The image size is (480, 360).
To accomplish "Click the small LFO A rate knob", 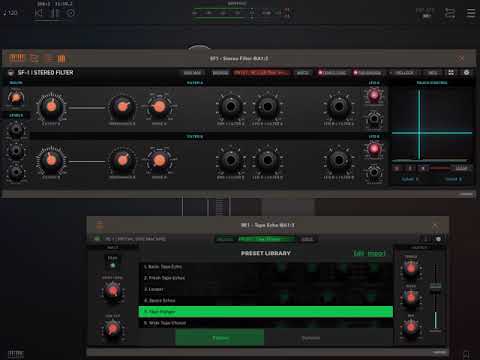I will tap(374, 119).
